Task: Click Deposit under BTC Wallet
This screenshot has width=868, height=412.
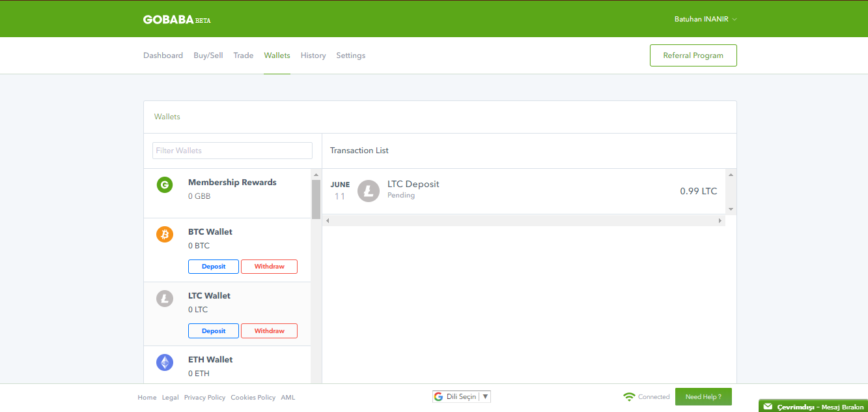Action: pyautogui.click(x=214, y=267)
